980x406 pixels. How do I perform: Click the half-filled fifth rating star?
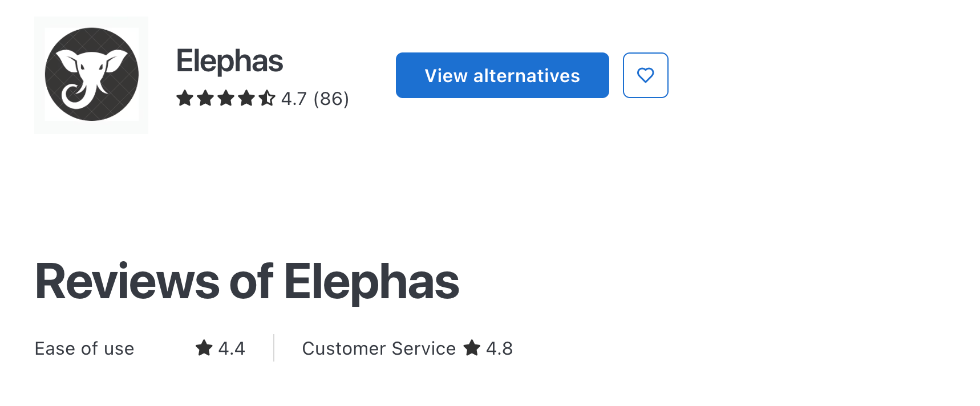point(267,99)
